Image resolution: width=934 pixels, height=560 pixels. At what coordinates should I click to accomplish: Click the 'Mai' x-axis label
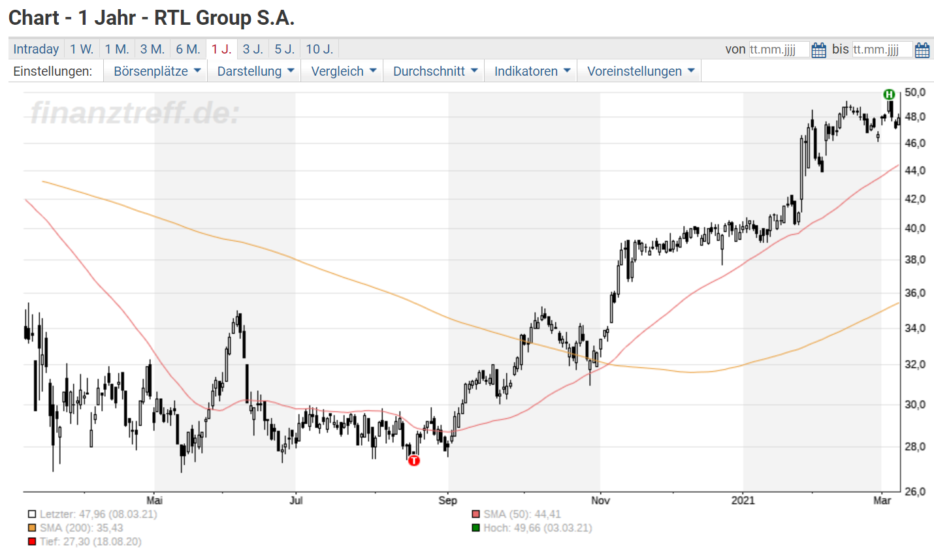[x=155, y=501]
